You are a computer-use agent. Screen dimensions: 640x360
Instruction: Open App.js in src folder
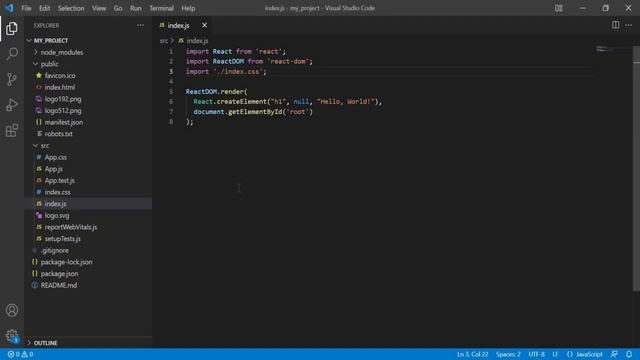point(88,169)
